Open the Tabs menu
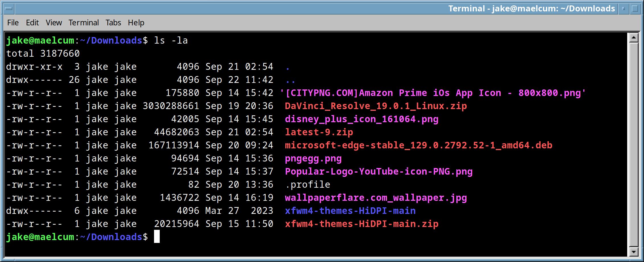644x262 pixels. [x=113, y=22]
